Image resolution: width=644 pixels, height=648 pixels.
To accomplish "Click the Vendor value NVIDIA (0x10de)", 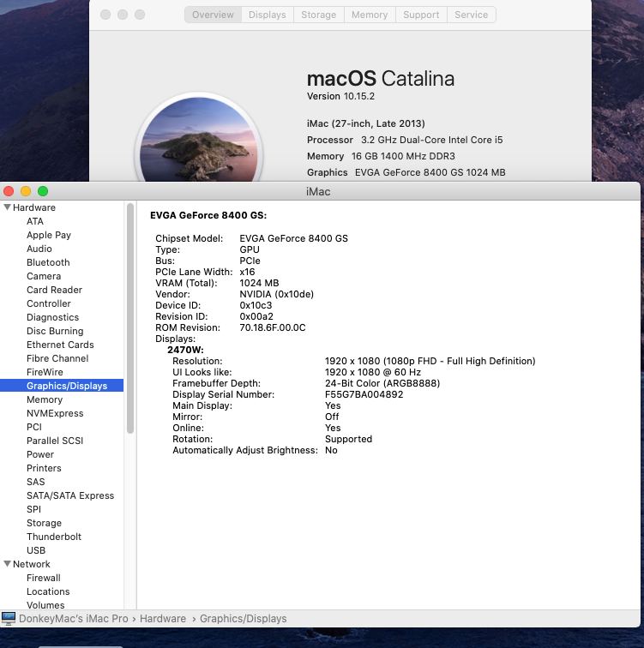I will coord(277,294).
